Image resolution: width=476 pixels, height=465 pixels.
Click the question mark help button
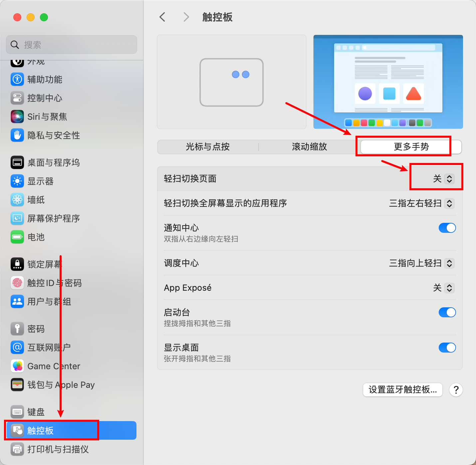[456, 389]
